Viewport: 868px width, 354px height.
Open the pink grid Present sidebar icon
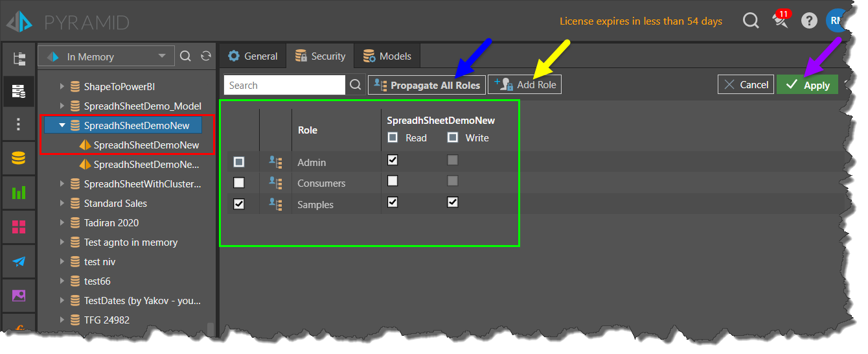[19, 227]
